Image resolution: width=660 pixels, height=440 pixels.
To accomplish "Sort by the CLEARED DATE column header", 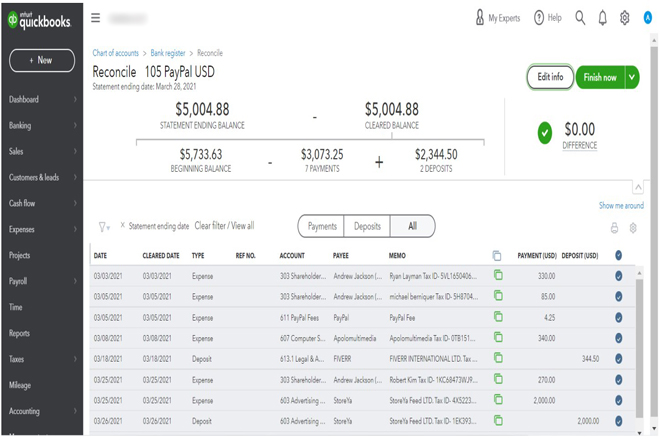I will point(161,256).
